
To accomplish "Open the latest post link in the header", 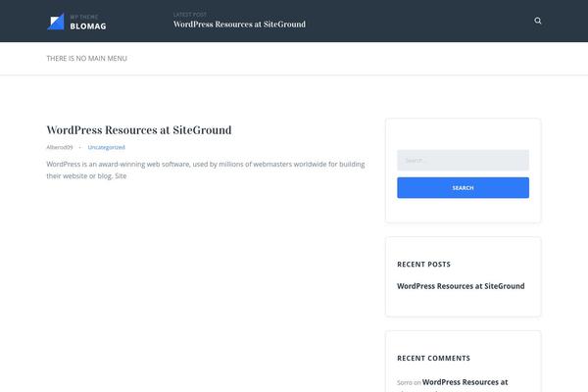I will pyautogui.click(x=239, y=24).
